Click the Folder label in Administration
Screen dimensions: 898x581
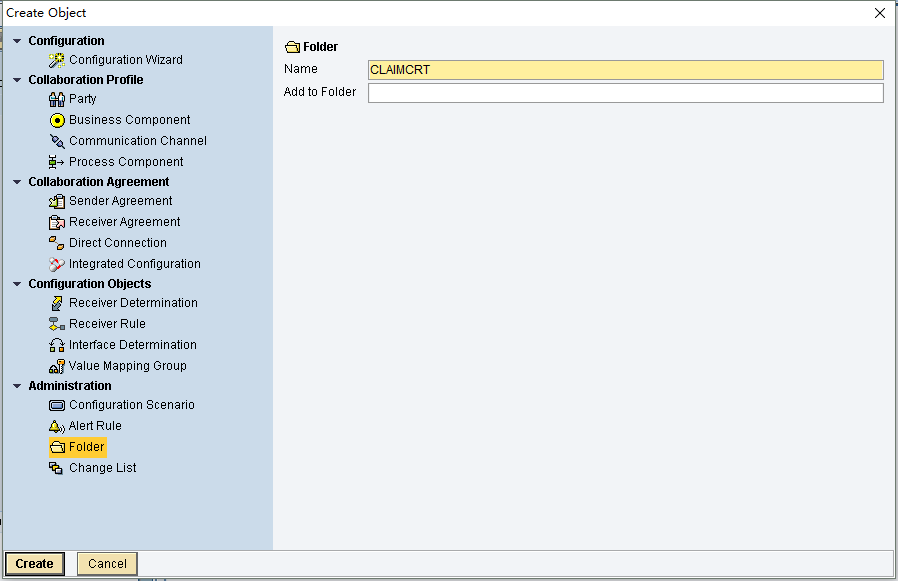(x=86, y=447)
